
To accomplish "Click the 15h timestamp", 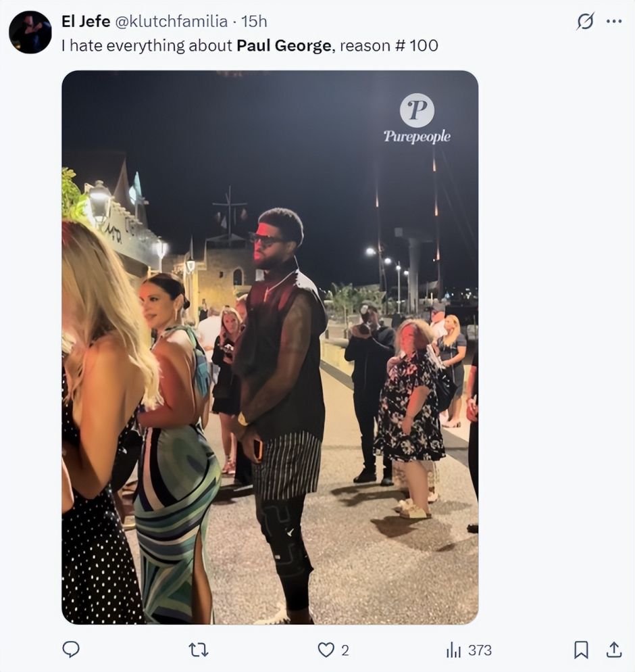I will coord(255,22).
